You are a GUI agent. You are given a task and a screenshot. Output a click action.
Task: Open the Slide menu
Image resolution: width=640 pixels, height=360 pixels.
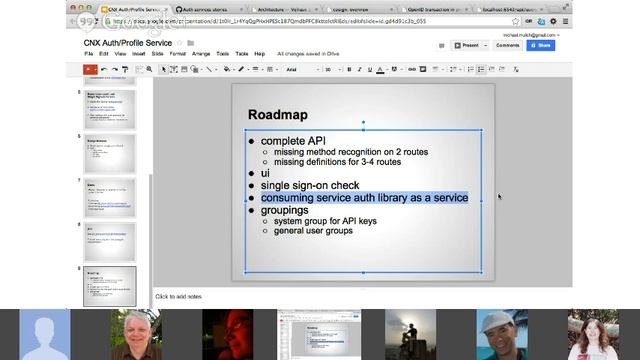[x=158, y=54]
